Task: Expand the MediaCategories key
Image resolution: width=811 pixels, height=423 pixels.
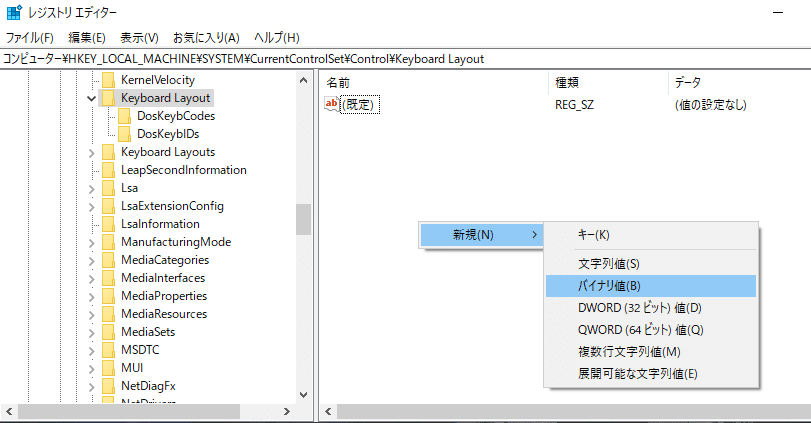Action: [x=92, y=261]
